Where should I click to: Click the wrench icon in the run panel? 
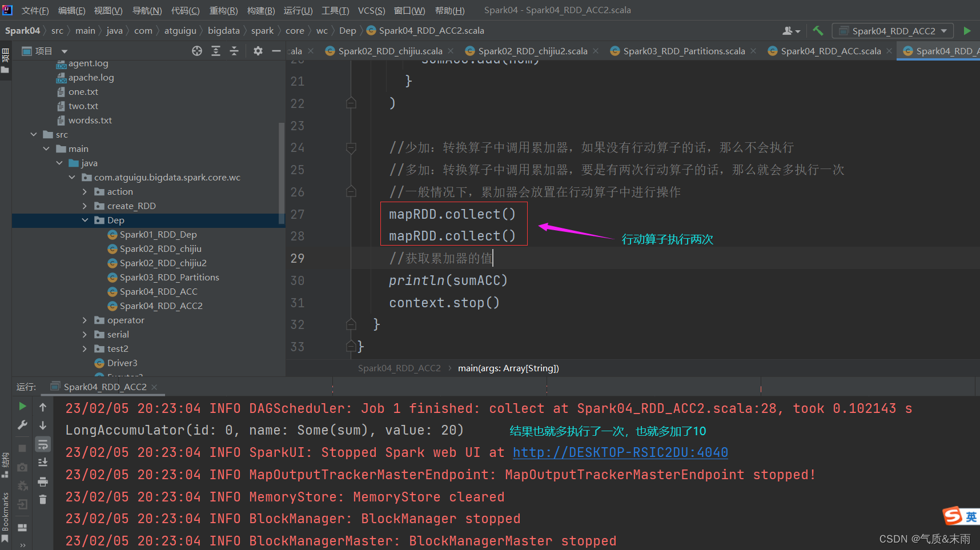tap(22, 425)
